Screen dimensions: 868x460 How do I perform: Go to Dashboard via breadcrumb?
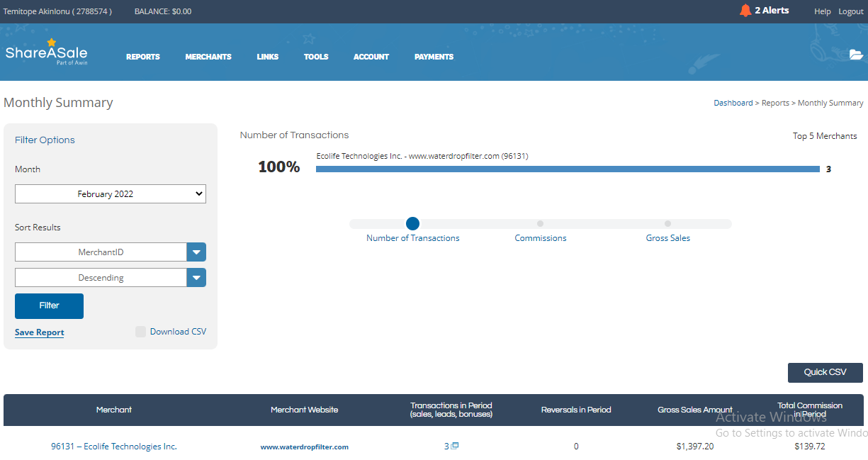coord(733,103)
